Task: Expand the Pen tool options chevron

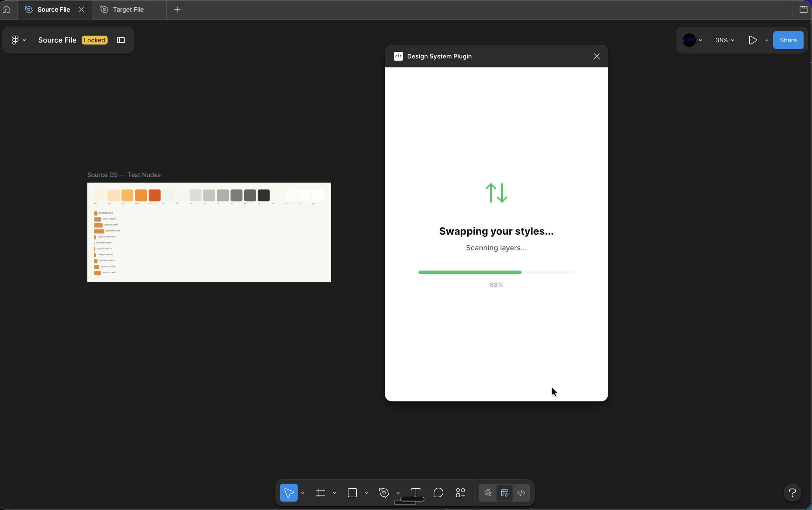Action: 398,493
